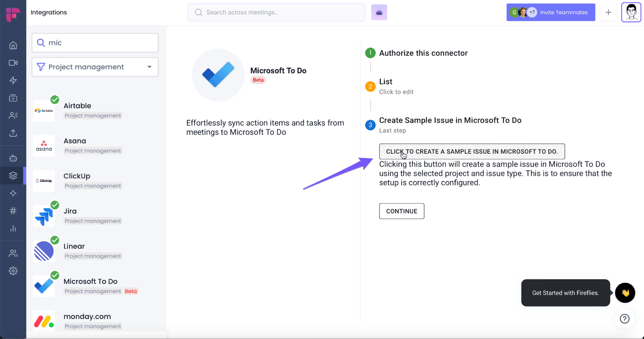Click the Beta badge under the Microsoft To Do title
This screenshot has height=339, width=644.
[258, 80]
